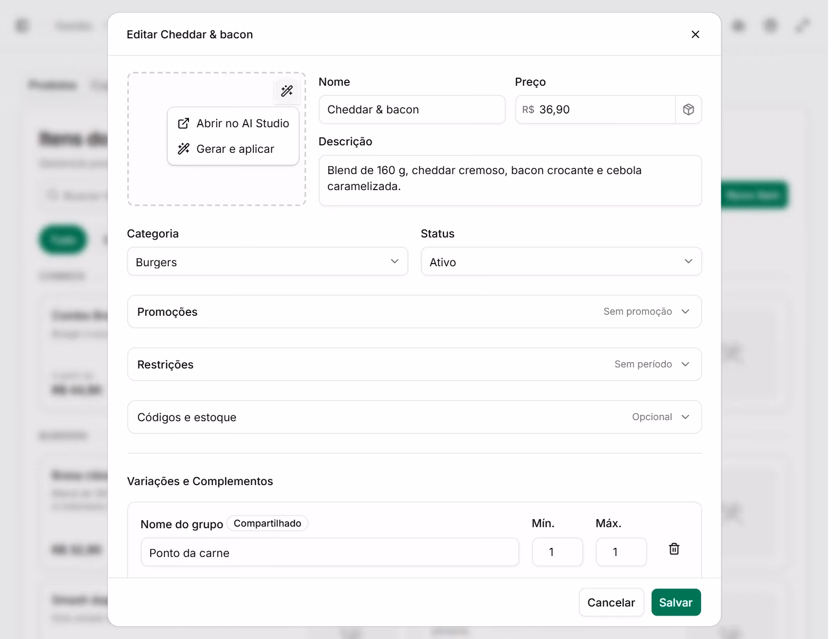840x639 pixels.
Task: Choose Abrir no AI Studio
Action: click(x=233, y=124)
